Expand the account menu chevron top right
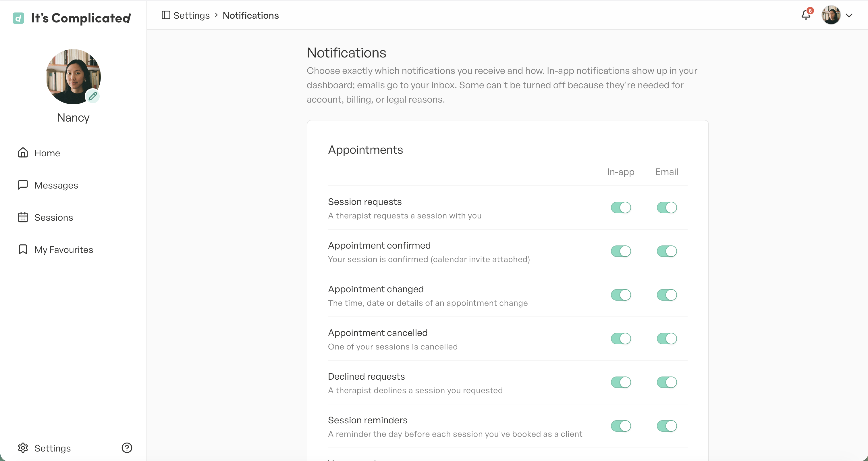 point(849,16)
